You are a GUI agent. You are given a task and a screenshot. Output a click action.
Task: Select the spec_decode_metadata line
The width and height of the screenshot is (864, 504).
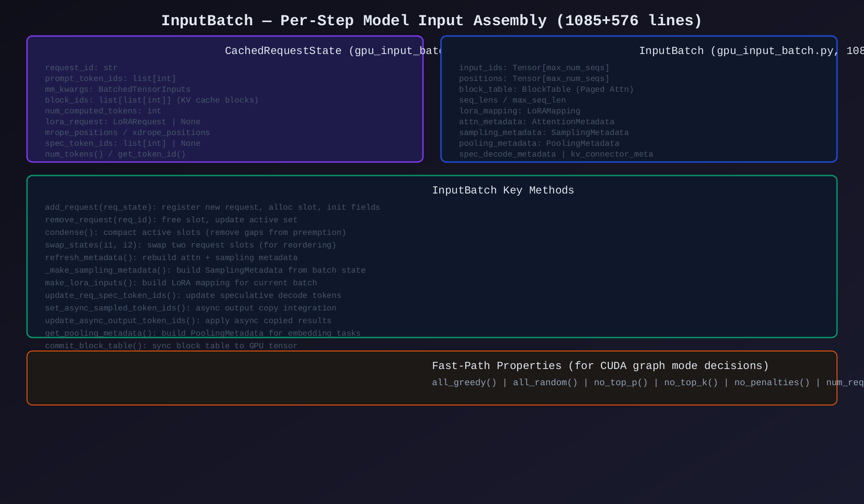(x=556, y=154)
